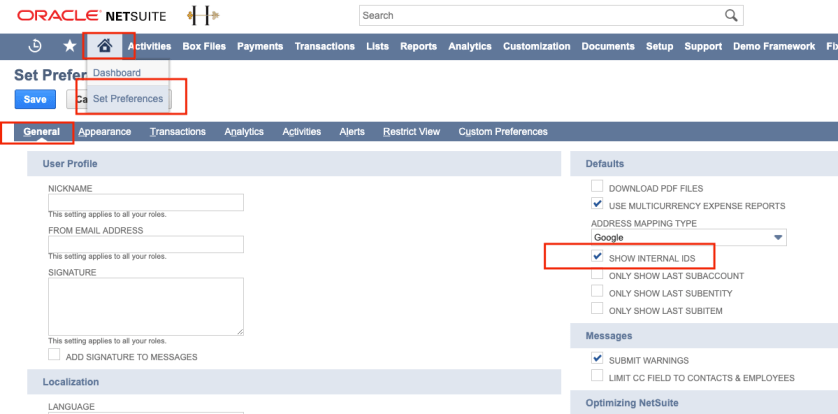Open the Shortcuts star icon
This screenshot has width=838, height=414.
coord(69,46)
